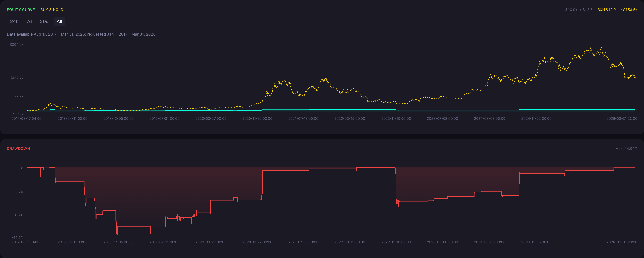Click equity chart date 2017-08-17 04:00
Image resolution: width=644 pixels, height=258 pixels.
coord(27,118)
